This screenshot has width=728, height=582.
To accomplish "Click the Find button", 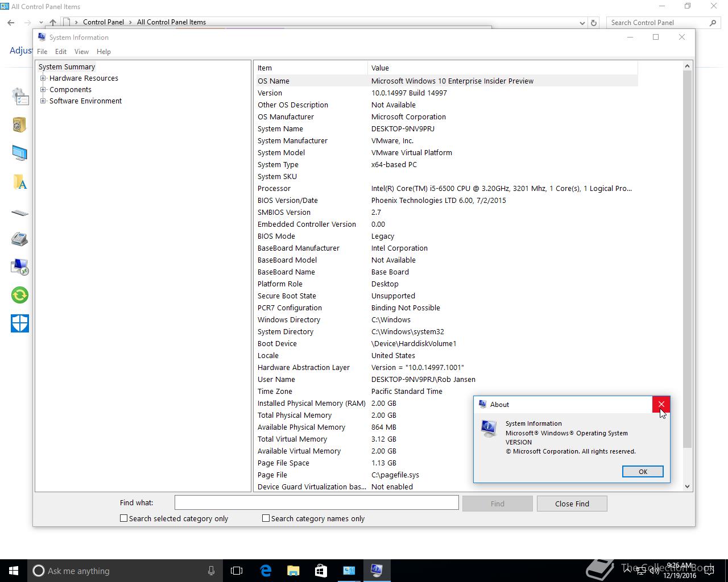I will (x=498, y=504).
